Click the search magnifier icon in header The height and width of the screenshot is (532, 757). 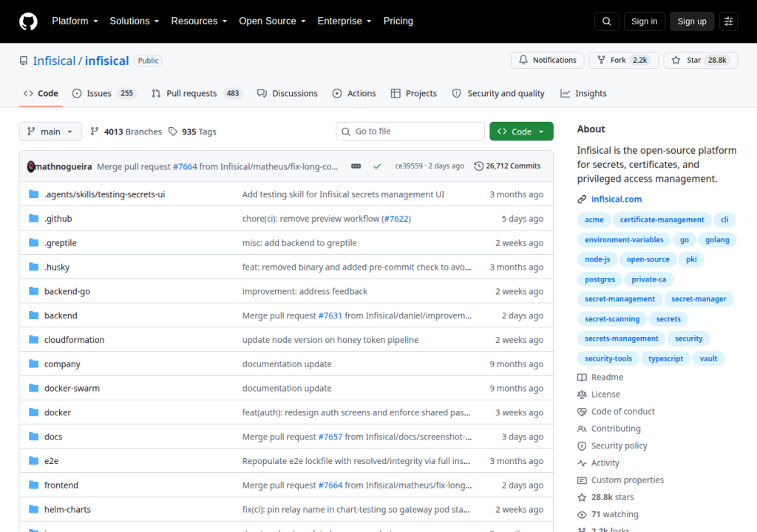[606, 21]
